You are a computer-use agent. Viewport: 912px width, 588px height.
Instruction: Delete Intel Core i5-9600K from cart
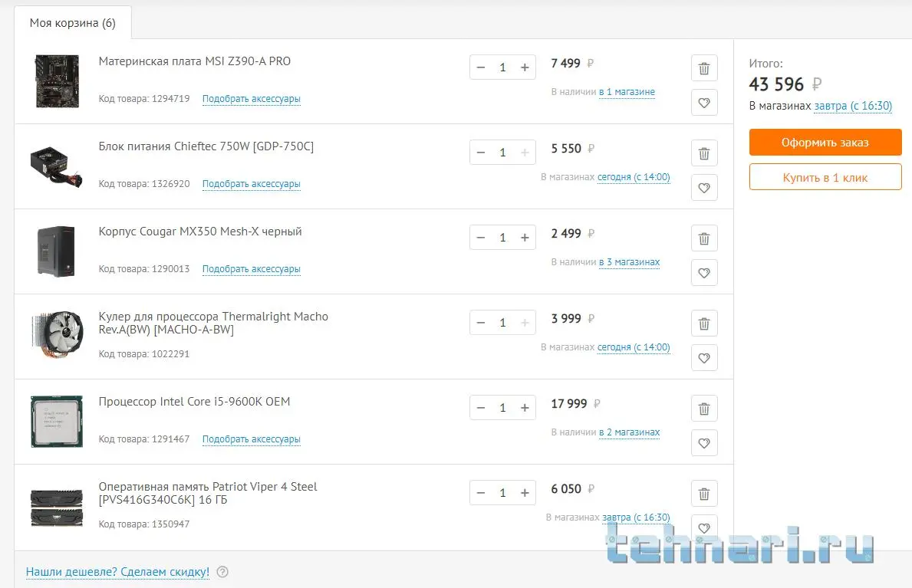(704, 409)
